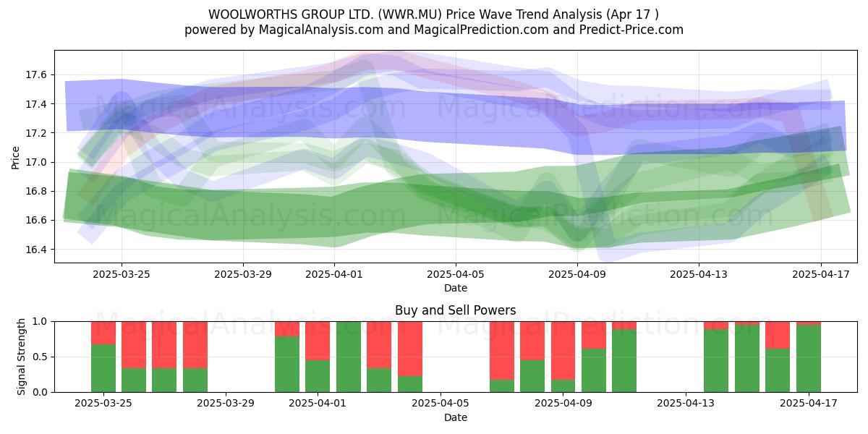Click the green buy bar for 2025-03-31
Viewport: 868px width, 434px height.
(287, 365)
